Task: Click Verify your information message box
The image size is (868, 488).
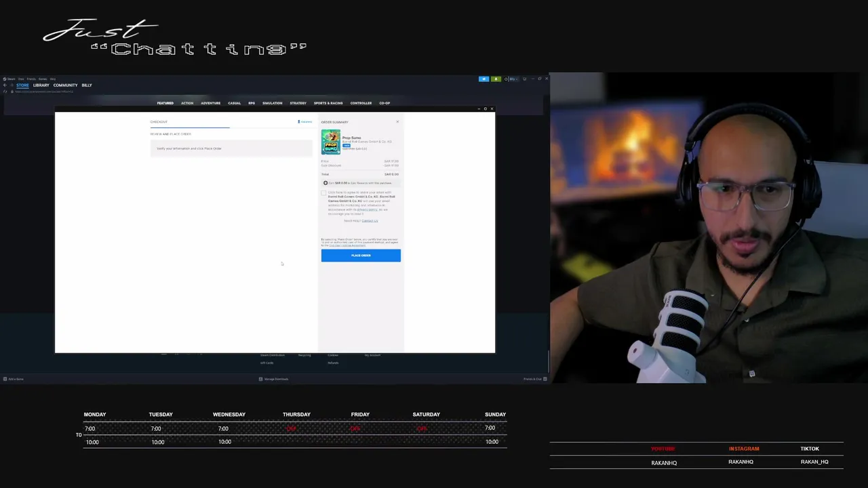Action: (231, 148)
